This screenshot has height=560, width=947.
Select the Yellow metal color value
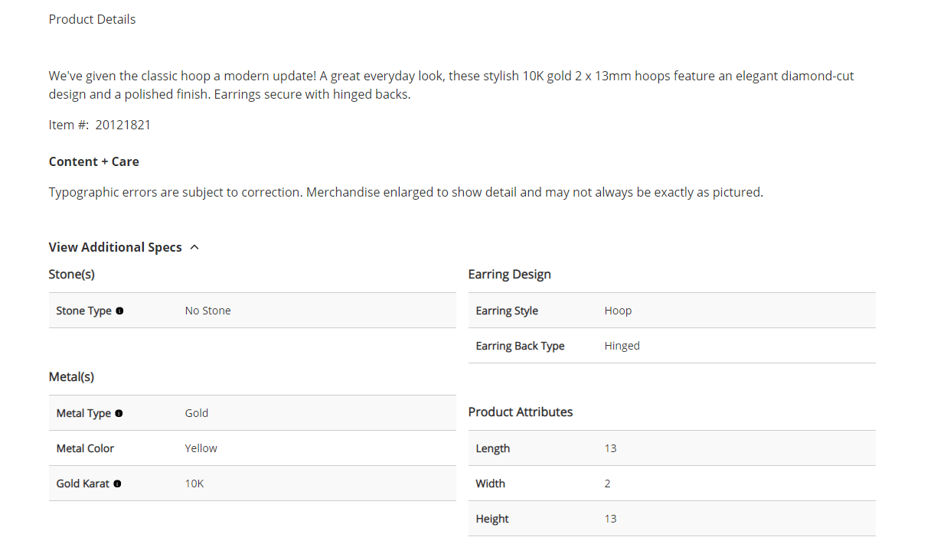click(201, 448)
